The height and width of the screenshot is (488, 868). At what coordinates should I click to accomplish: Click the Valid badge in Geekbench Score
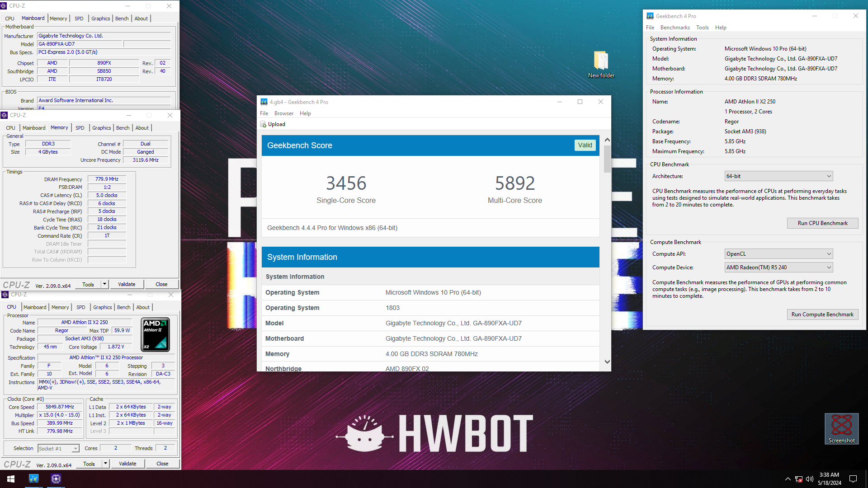tap(585, 145)
